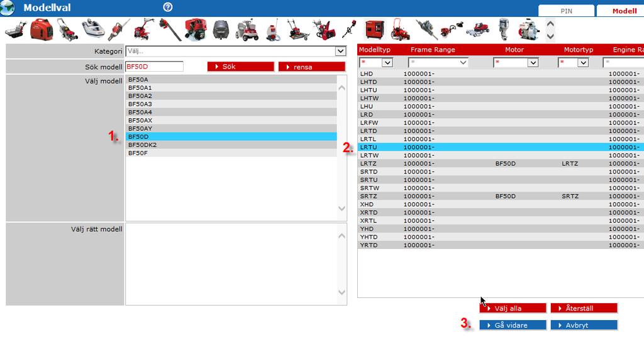
Task: Open the Frame Range filter dropdown
Action: click(x=463, y=62)
